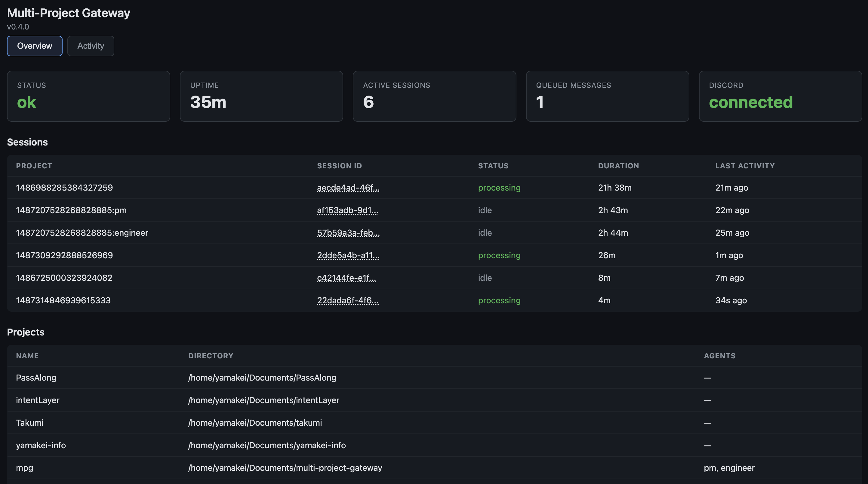Open session 2dde5a4b-a11 details
The height and width of the screenshot is (484, 868).
pos(348,255)
